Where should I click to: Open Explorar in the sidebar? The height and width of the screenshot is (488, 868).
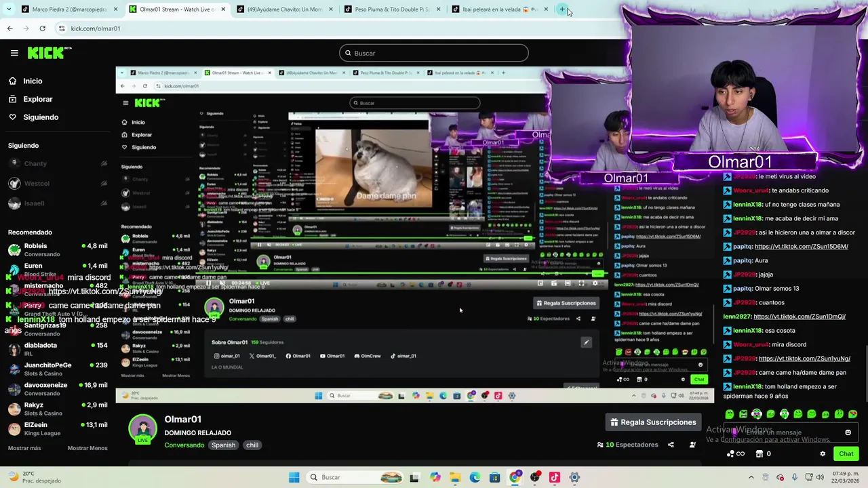coord(38,99)
